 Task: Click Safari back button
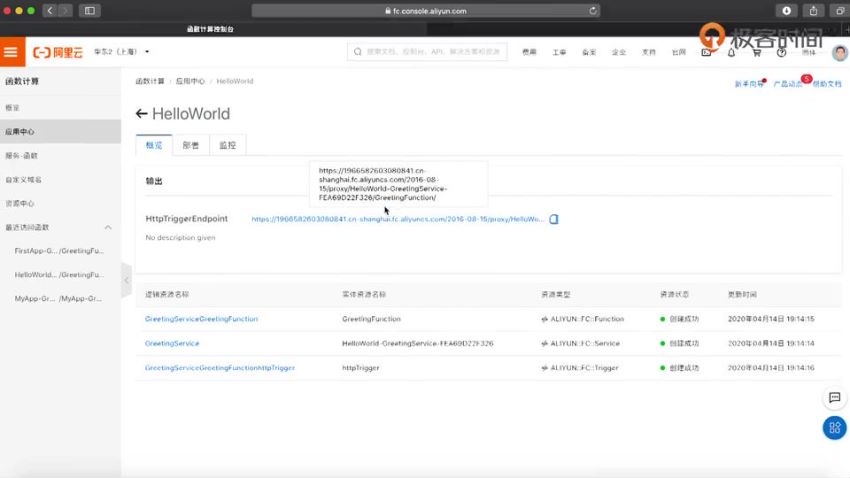click(x=49, y=10)
